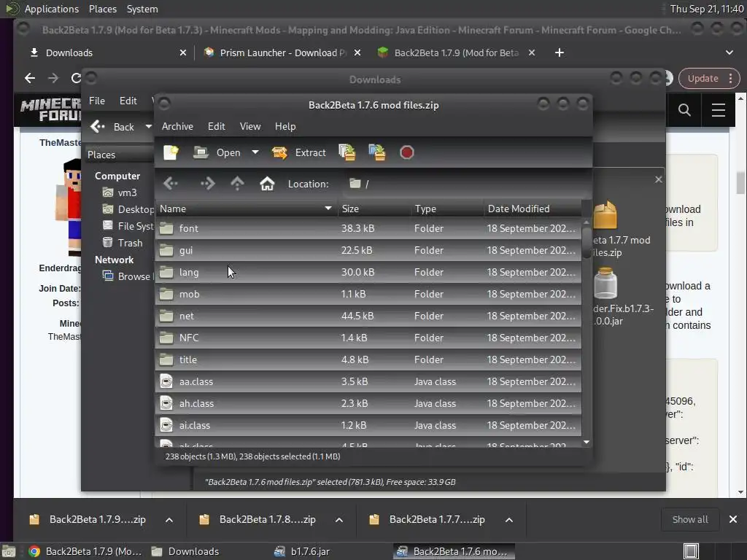This screenshot has width=747, height=560.
Task: Stop the current operation red button
Action: (407, 152)
